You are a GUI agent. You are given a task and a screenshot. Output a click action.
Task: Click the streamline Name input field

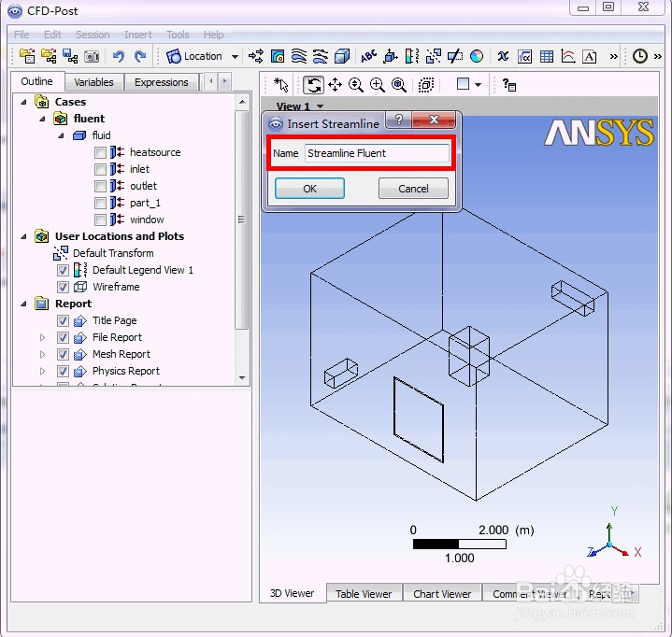pos(378,153)
